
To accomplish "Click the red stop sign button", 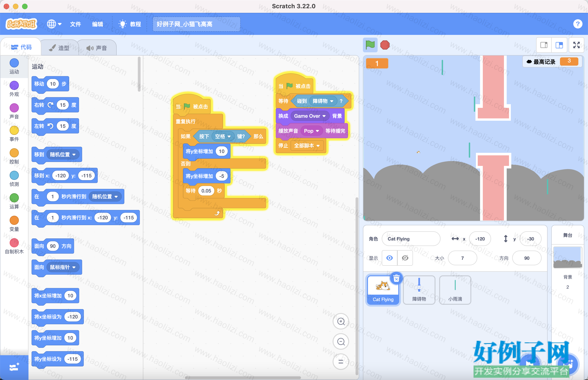I will click(385, 45).
